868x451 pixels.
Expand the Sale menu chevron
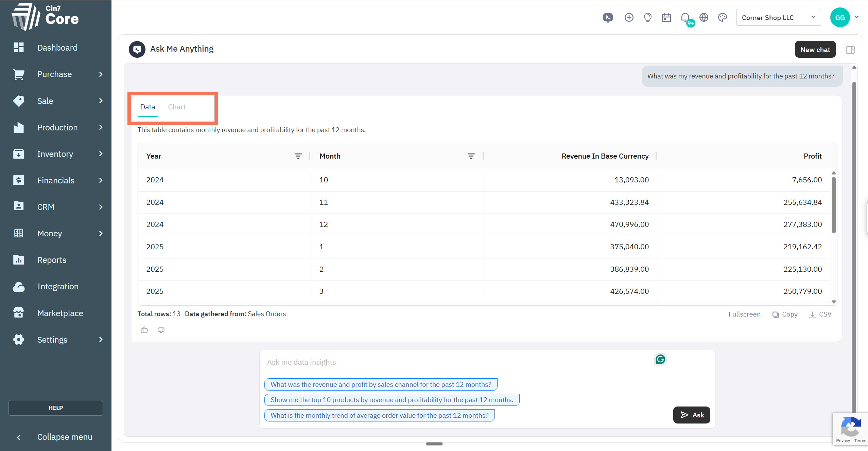point(101,101)
